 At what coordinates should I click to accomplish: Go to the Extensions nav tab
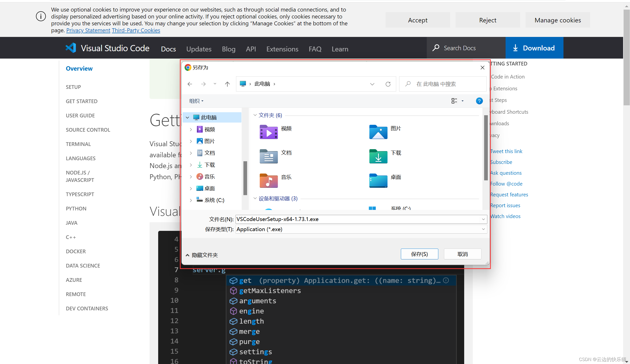click(282, 49)
